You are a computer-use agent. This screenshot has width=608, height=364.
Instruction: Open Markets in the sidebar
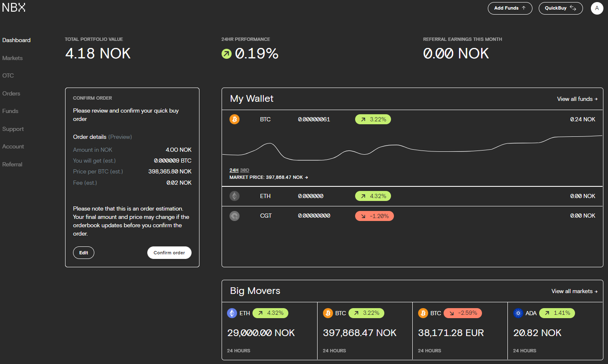click(x=13, y=58)
